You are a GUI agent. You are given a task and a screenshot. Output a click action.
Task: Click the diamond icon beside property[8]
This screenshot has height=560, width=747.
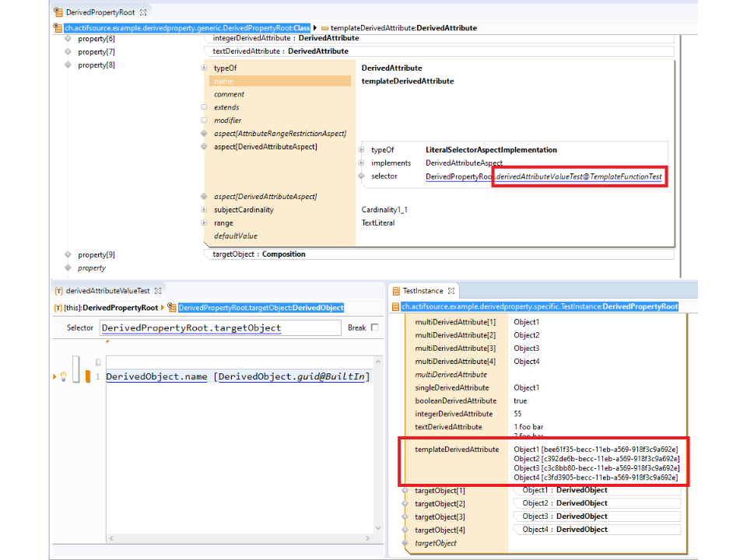68,65
